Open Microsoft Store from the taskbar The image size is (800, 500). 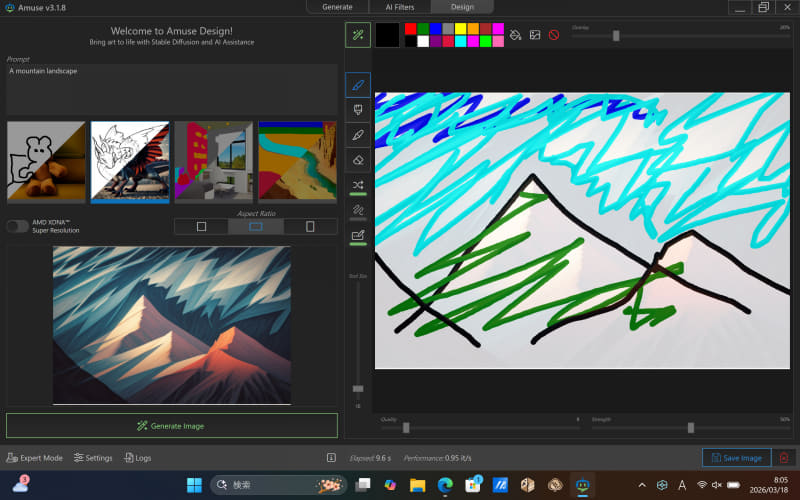coord(473,485)
